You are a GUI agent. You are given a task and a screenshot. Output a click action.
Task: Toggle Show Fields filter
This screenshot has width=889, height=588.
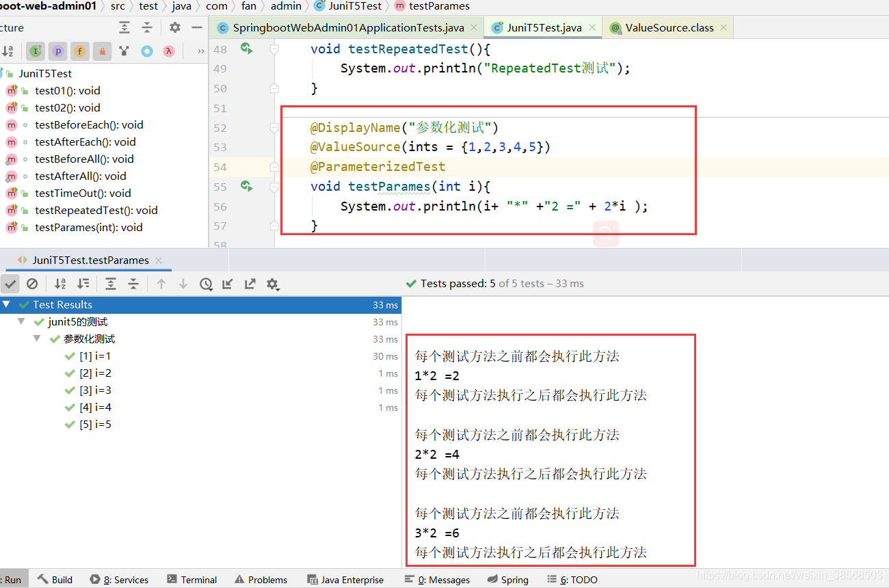(x=80, y=51)
